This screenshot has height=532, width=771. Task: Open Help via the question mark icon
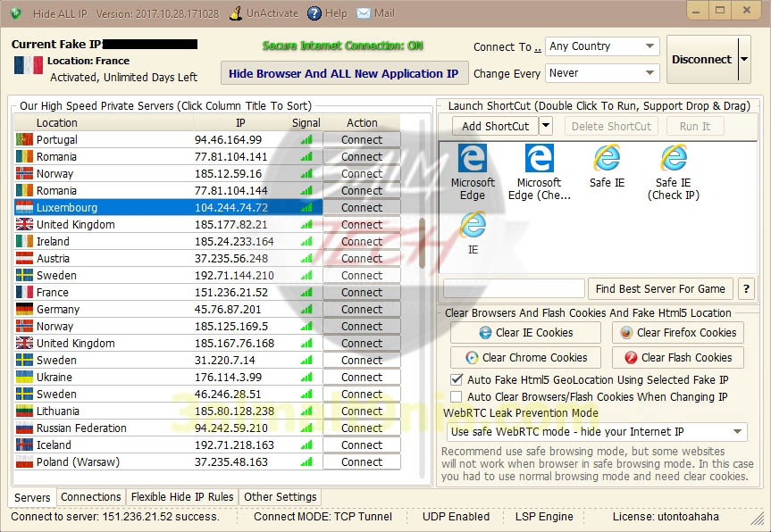click(x=314, y=13)
